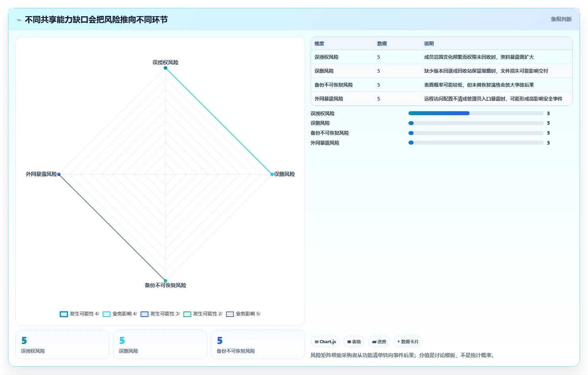Open the 误删风险 stat card showing 5

point(160,344)
